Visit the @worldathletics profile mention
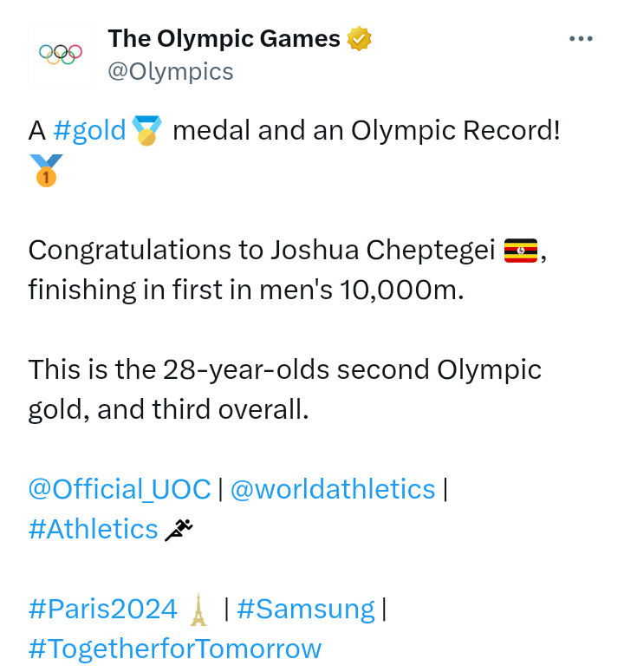The width and height of the screenshot is (624, 672). (333, 489)
